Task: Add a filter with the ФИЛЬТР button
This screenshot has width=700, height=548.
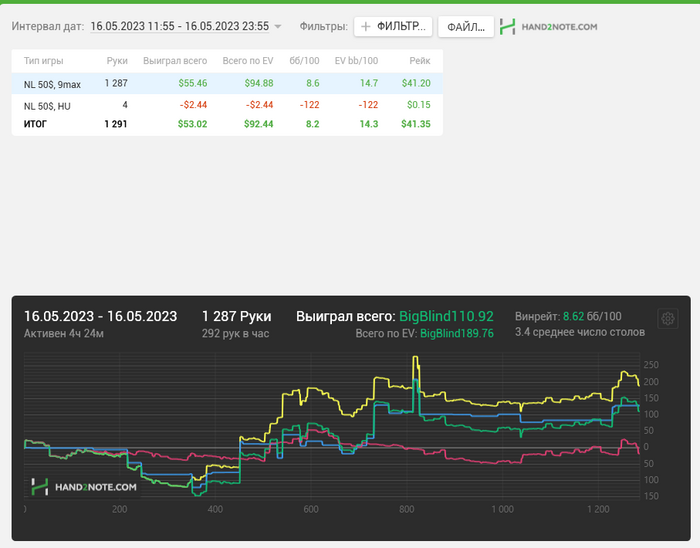Action: tap(393, 26)
